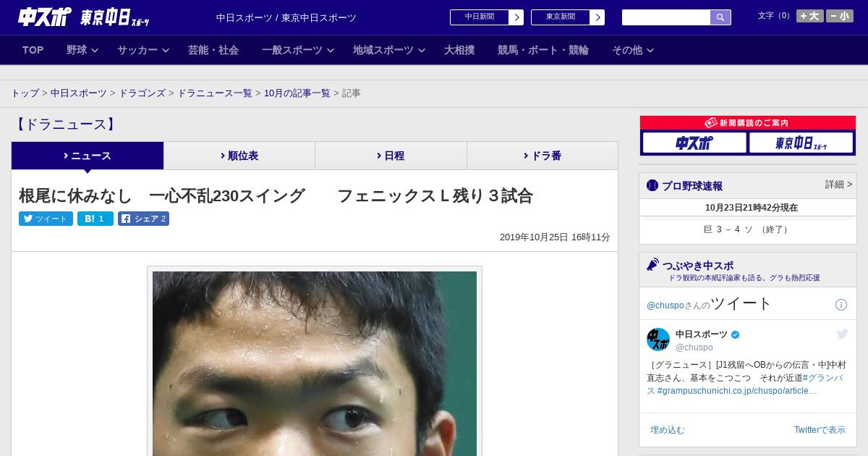Open Twitter info icon in widget
This screenshot has width=868, height=456.
(x=841, y=305)
